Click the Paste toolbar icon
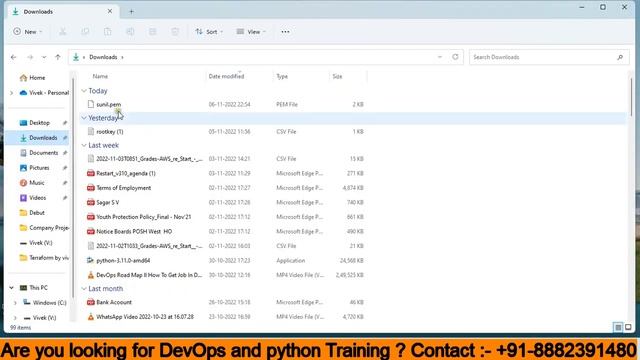 (108, 31)
